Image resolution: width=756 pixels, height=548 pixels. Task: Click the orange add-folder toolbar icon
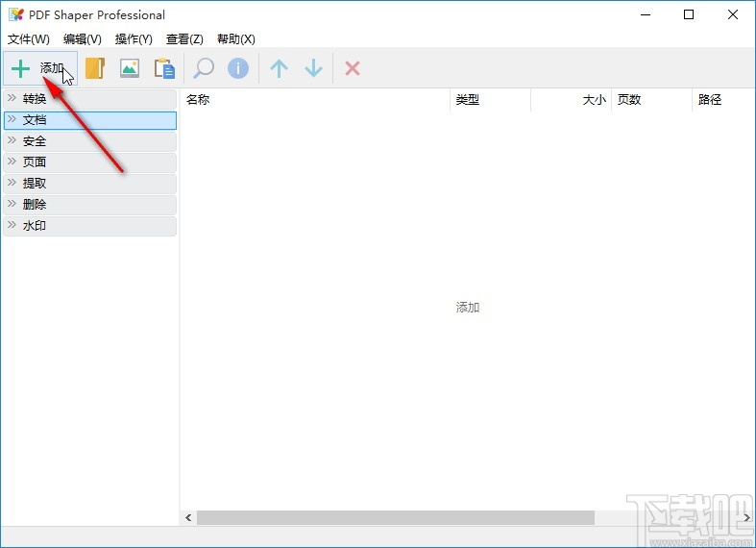tap(95, 68)
